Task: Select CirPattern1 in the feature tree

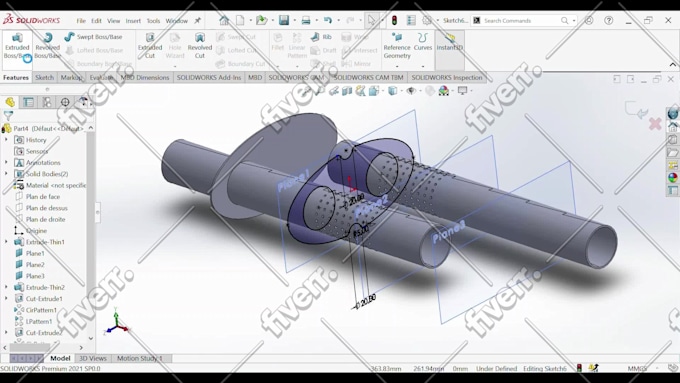Action: (41, 310)
